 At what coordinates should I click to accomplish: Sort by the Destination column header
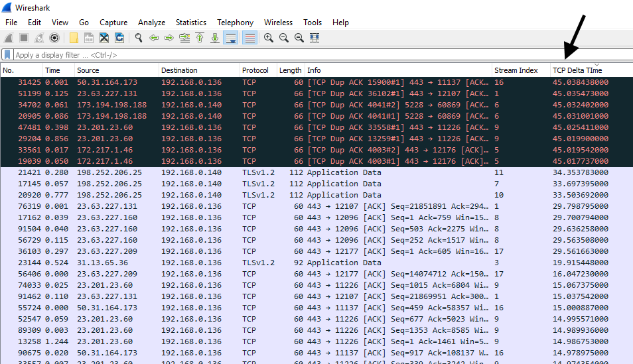click(x=200, y=70)
